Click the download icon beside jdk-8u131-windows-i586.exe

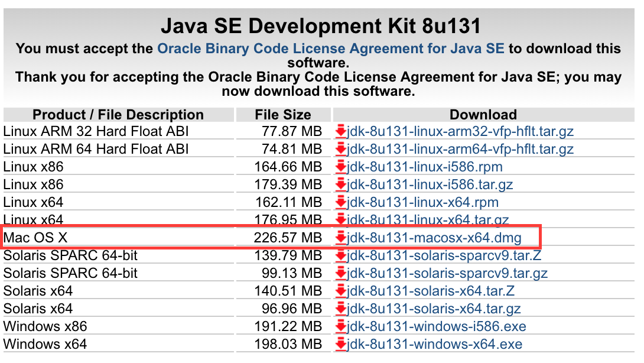342,326
